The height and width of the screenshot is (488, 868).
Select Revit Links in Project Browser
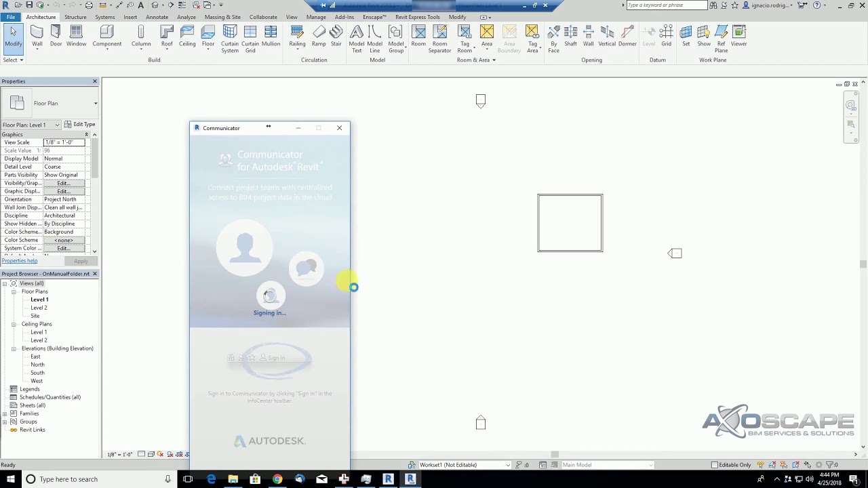(33, 430)
